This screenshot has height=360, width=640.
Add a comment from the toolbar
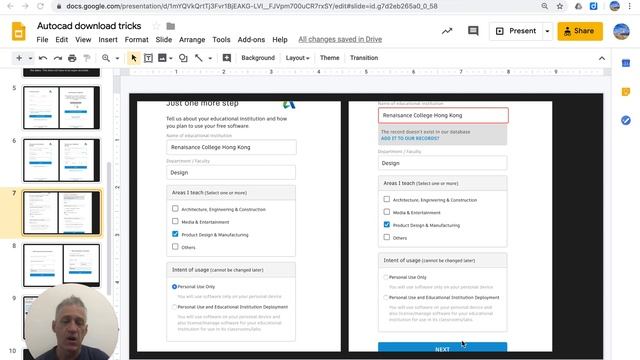(x=227, y=58)
